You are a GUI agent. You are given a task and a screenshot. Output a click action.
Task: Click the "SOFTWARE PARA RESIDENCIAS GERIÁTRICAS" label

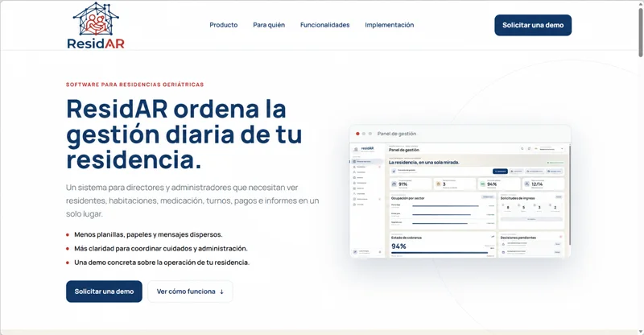134,85
